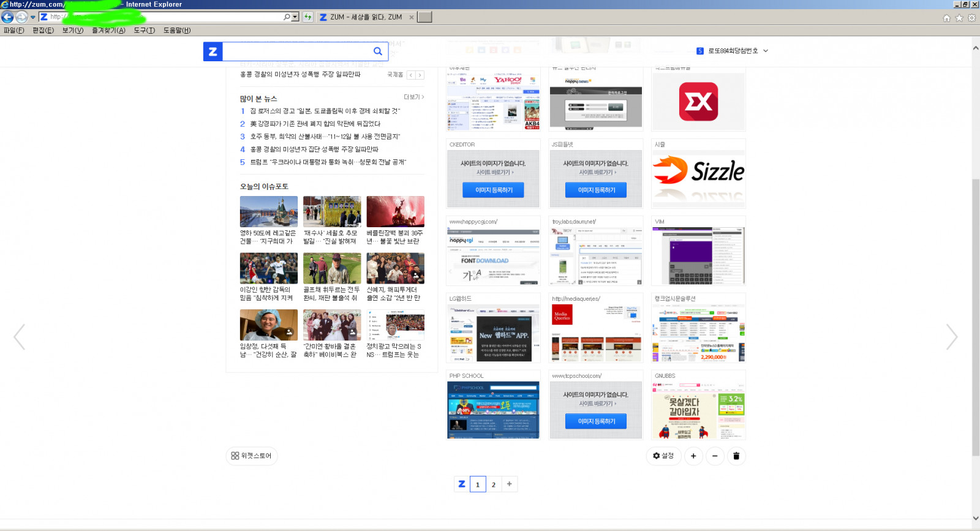Open the Sizzle logo site tile
This screenshot has height=531, width=980.
[x=698, y=178]
